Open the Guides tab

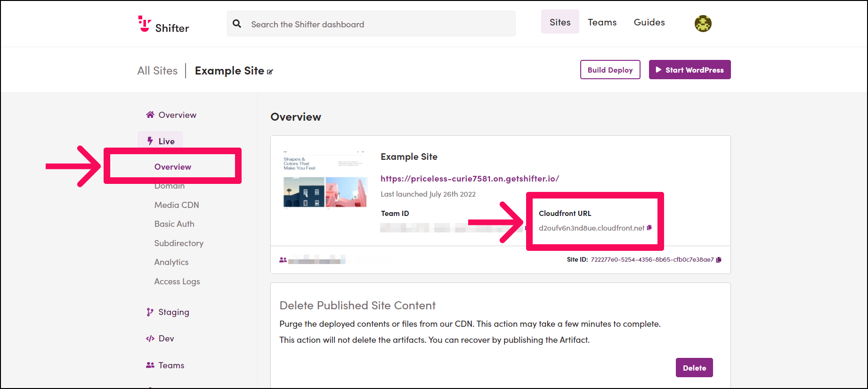click(649, 22)
